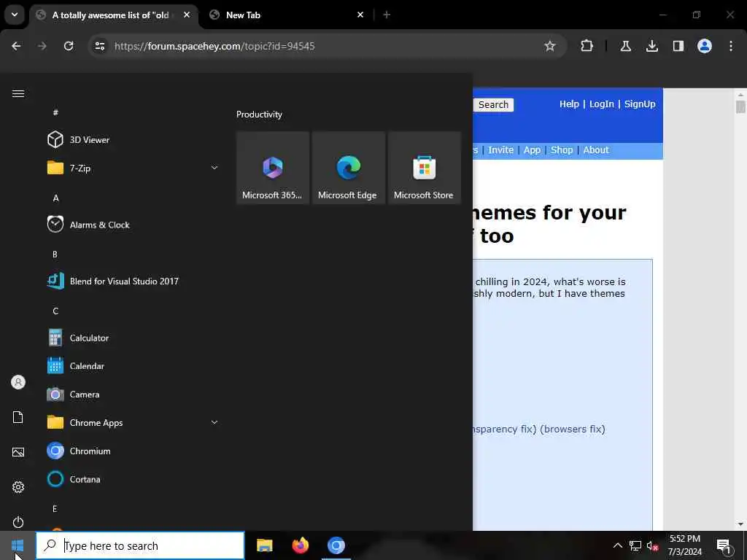Expand Chrome Apps folder chevron
747x560 pixels.
tap(214, 422)
